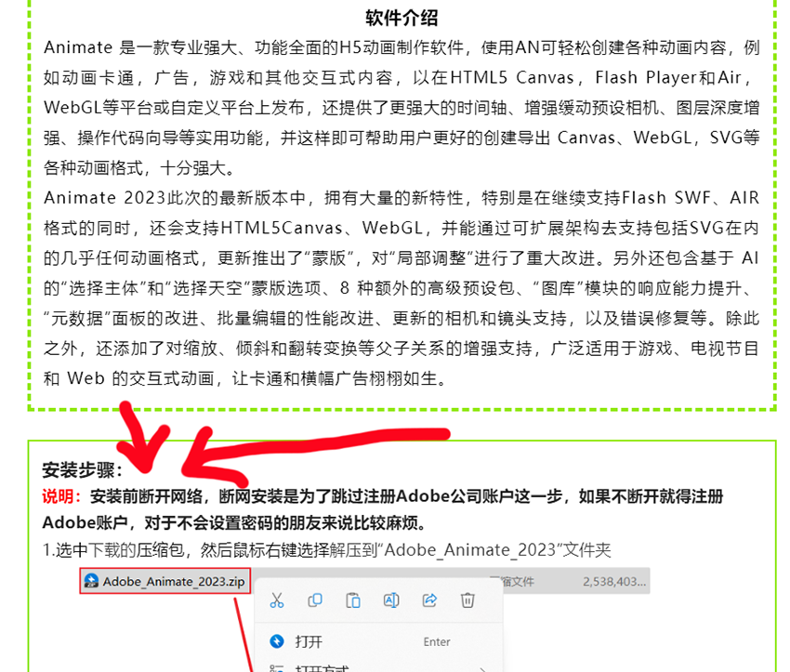The width and height of the screenshot is (790, 672).
Task: Click the 安装步骤 heading
Action: [82, 470]
